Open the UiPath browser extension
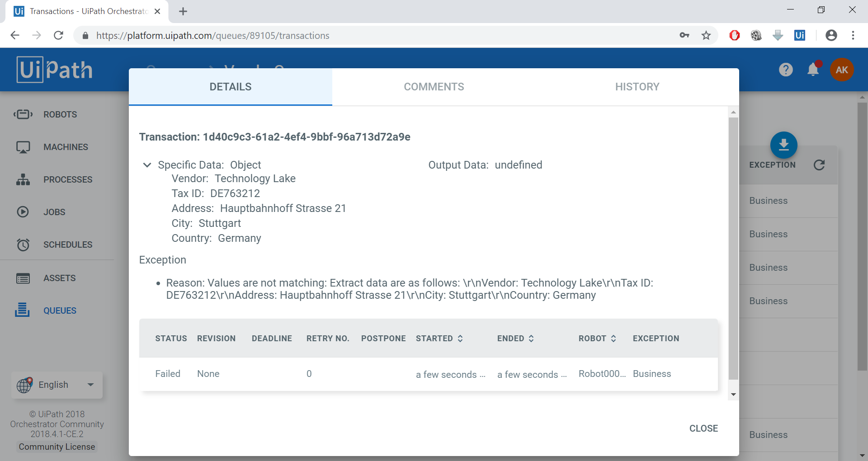Screen dimensions: 868x461 tap(800, 35)
